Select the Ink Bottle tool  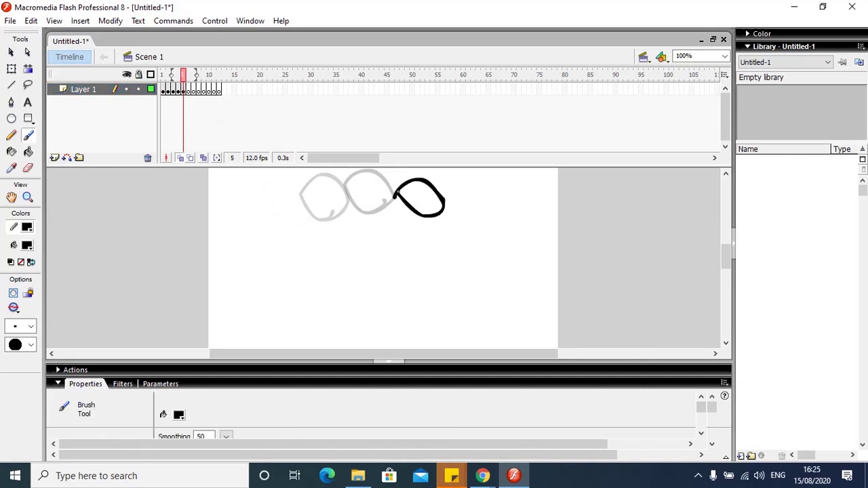click(11, 152)
